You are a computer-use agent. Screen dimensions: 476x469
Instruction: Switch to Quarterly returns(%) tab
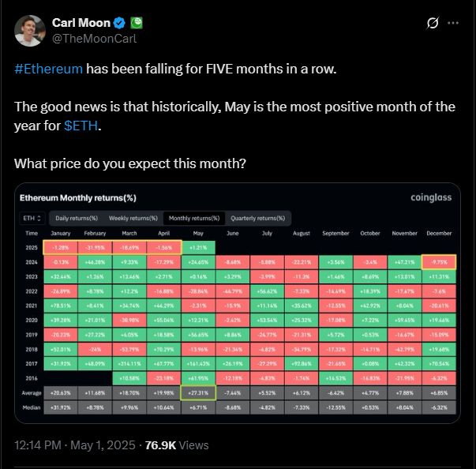(257, 218)
